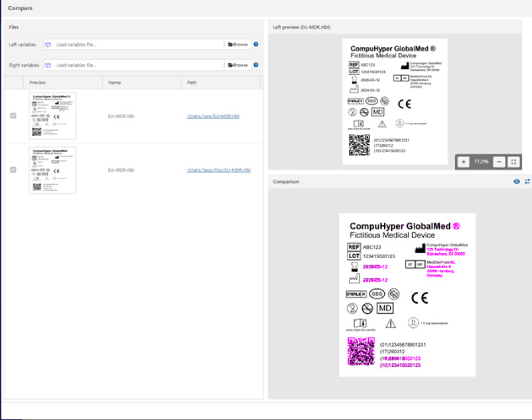Click the zoom out minus button
The image size is (532, 420).
pyautogui.click(x=499, y=161)
